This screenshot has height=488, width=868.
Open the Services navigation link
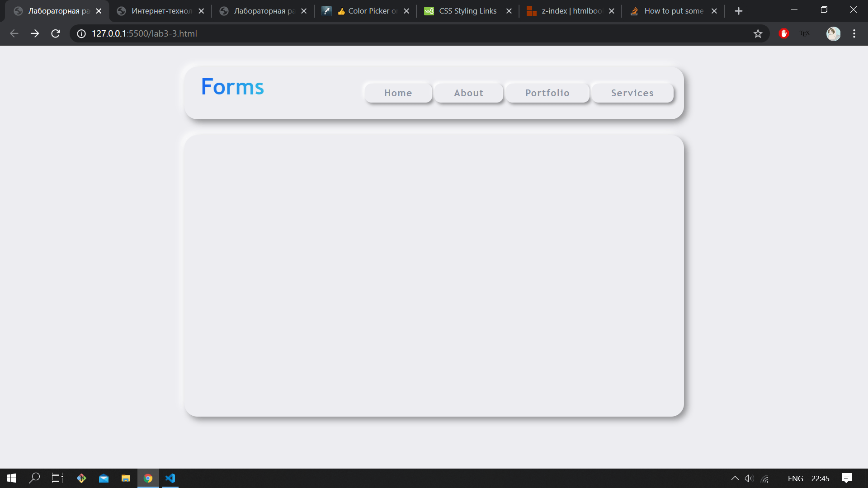click(632, 93)
